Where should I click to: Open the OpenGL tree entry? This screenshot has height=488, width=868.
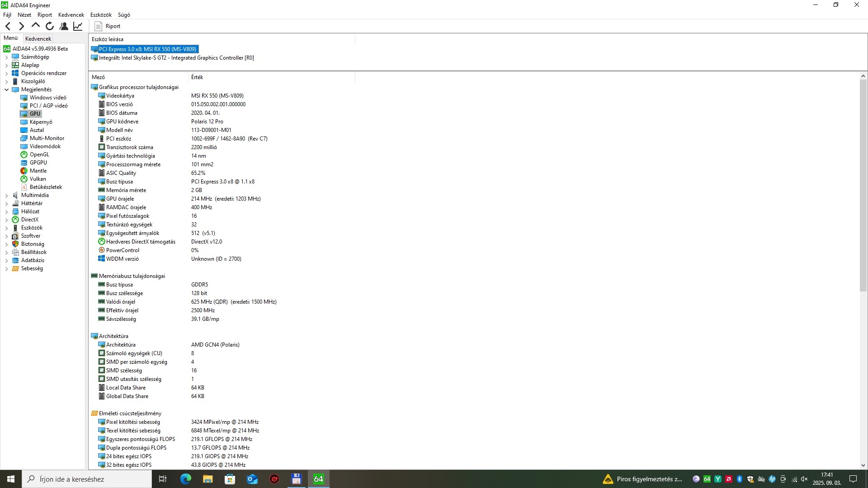pos(39,155)
